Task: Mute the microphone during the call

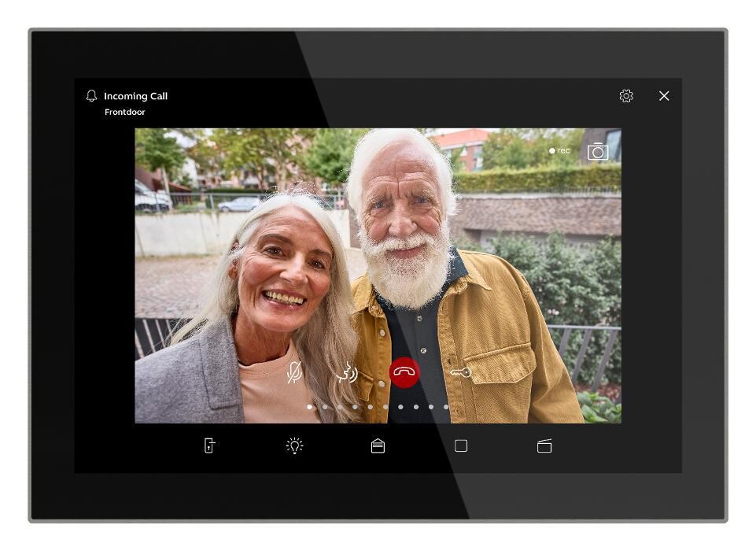Action: [294, 372]
